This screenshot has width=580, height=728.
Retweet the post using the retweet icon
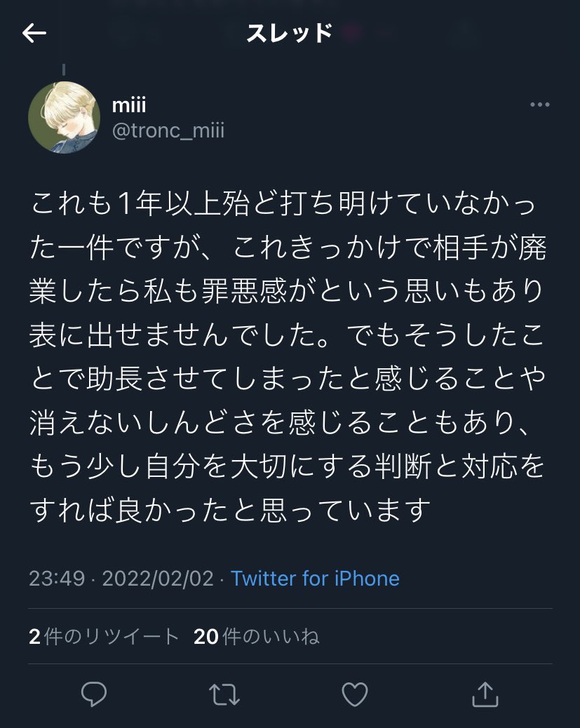(x=224, y=694)
